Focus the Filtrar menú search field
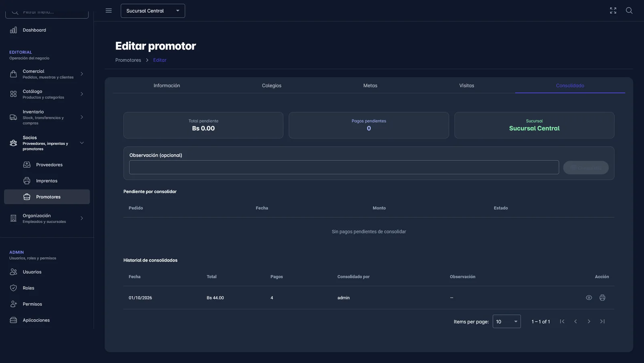The width and height of the screenshot is (644, 363). 47,12
